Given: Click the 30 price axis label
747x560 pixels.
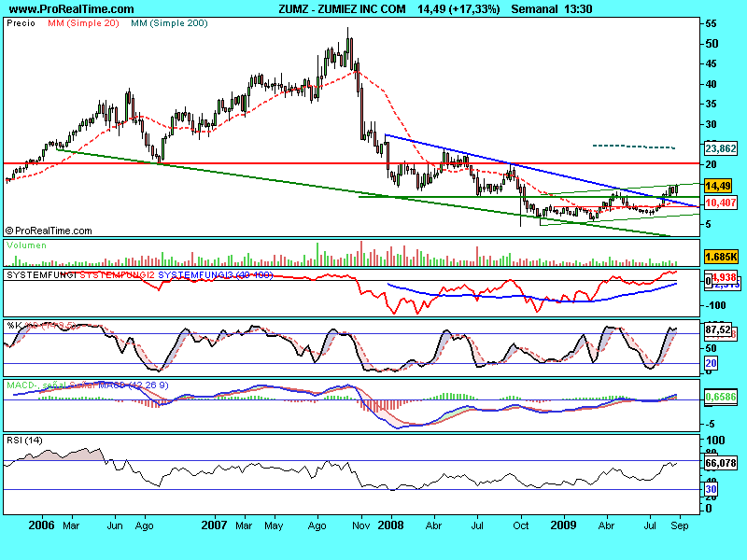Looking at the screenshot, I should pyautogui.click(x=712, y=124).
